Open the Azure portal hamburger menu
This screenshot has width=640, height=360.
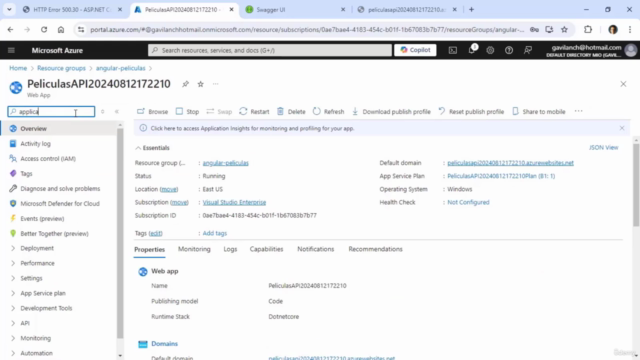(x=11, y=50)
